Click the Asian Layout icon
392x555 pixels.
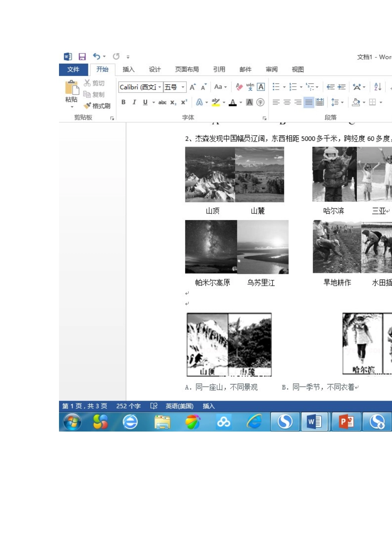click(x=357, y=87)
